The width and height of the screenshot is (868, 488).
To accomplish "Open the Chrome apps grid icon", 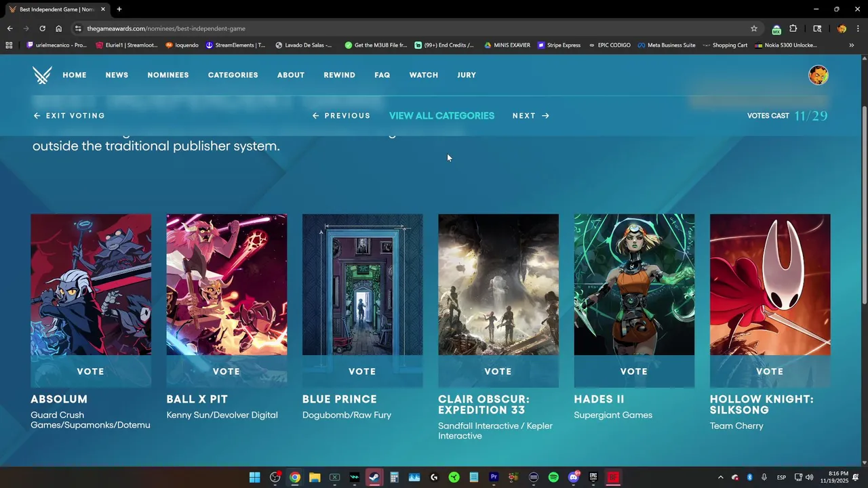I will [9, 45].
